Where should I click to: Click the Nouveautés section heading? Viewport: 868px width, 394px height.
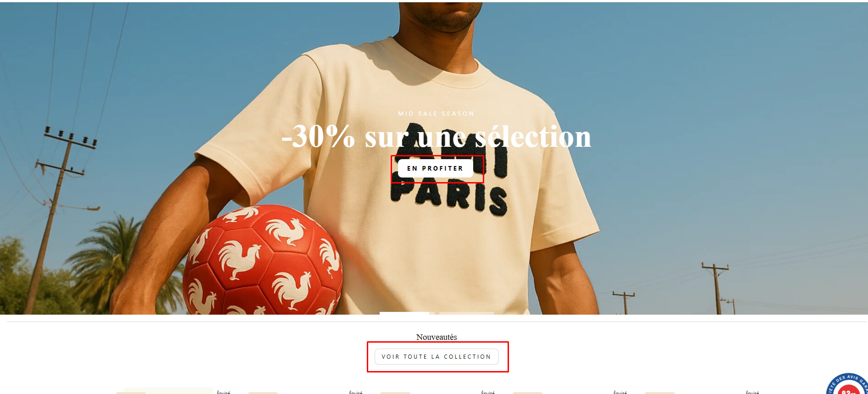(x=437, y=337)
